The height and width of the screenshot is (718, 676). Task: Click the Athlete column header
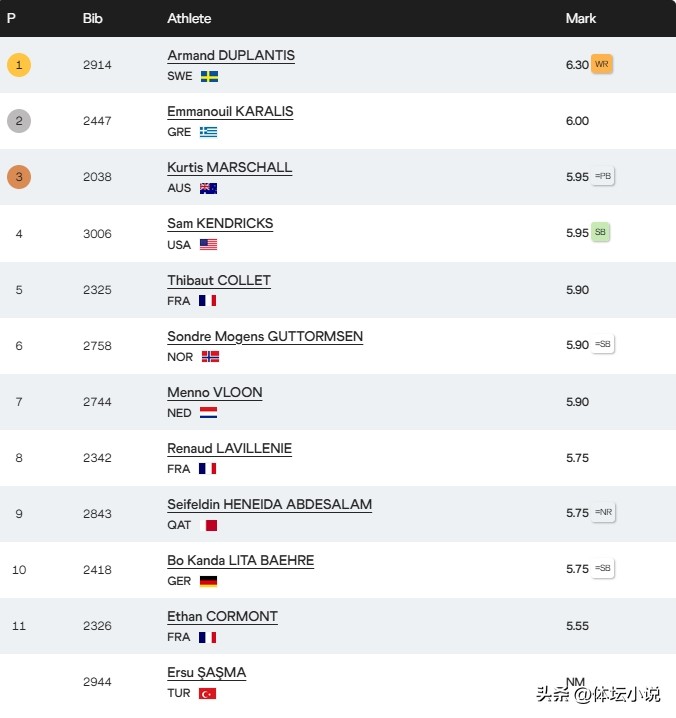(189, 18)
